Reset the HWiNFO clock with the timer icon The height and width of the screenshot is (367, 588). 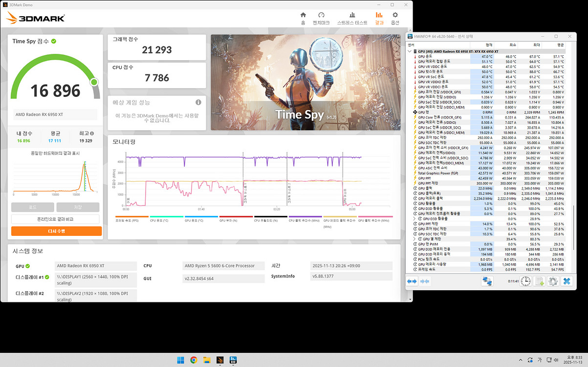(x=525, y=281)
